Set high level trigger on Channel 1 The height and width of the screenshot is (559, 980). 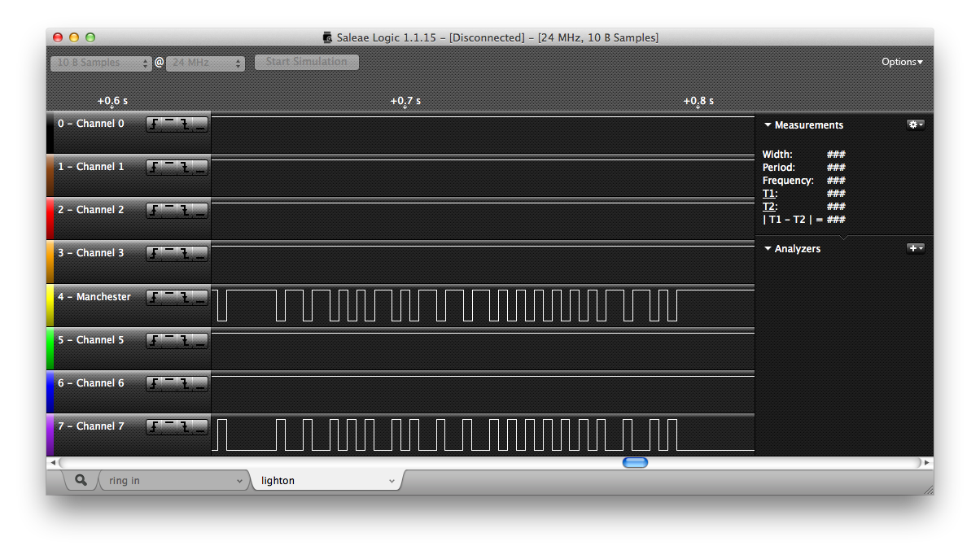click(x=169, y=167)
